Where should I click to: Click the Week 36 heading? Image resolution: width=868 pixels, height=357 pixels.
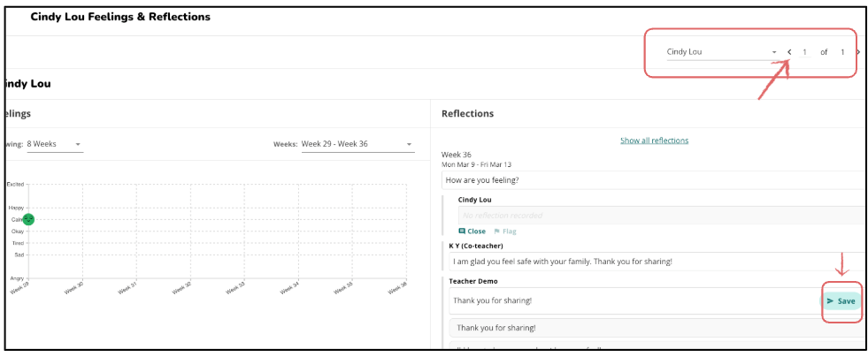[x=457, y=155]
